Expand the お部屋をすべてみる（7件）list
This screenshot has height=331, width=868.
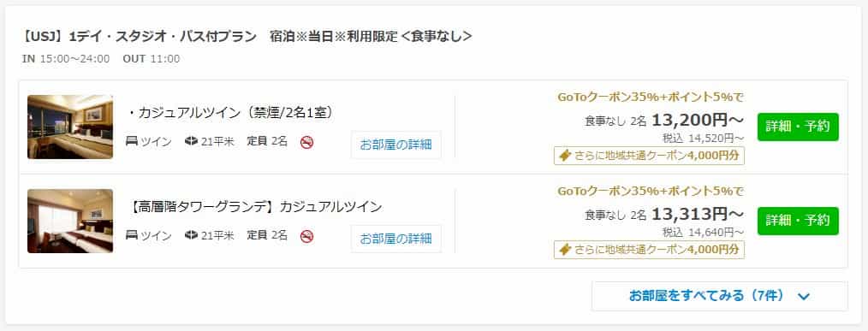pyautogui.click(x=719, y=296)
